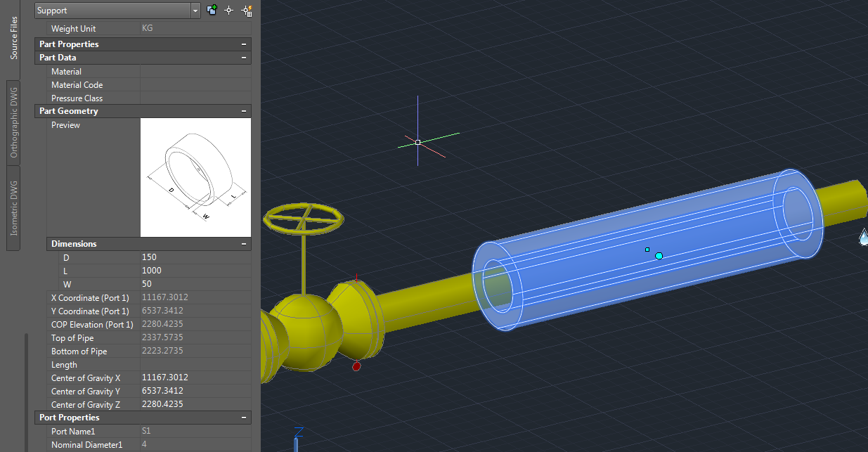Click the cyan grip point on the highlighted cylinder

[x=659, y=256]
